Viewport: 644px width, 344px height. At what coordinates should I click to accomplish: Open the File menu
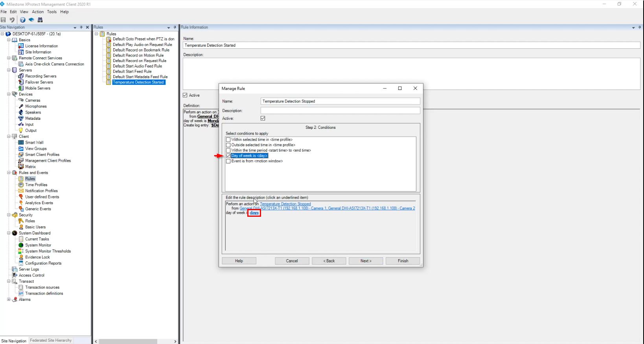(4, 12)
